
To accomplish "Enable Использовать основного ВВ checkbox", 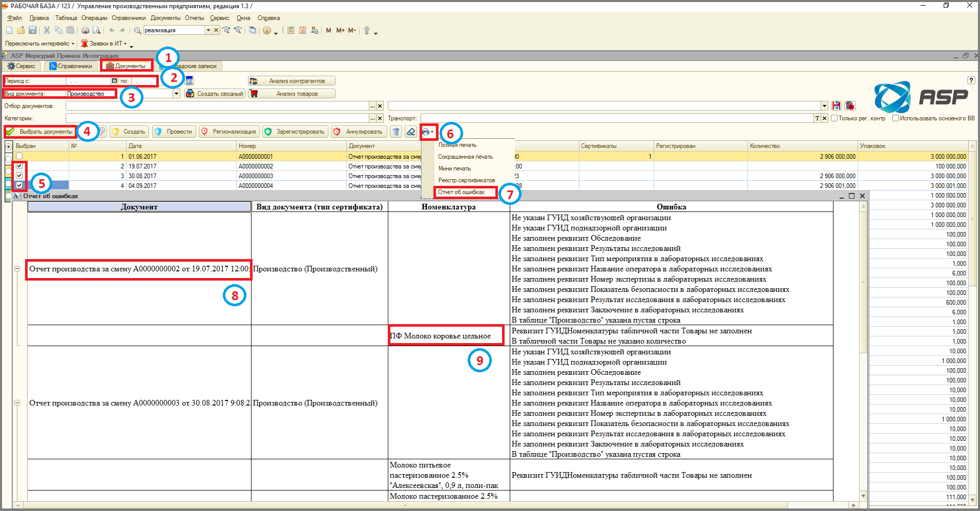I will click(895, 118).
